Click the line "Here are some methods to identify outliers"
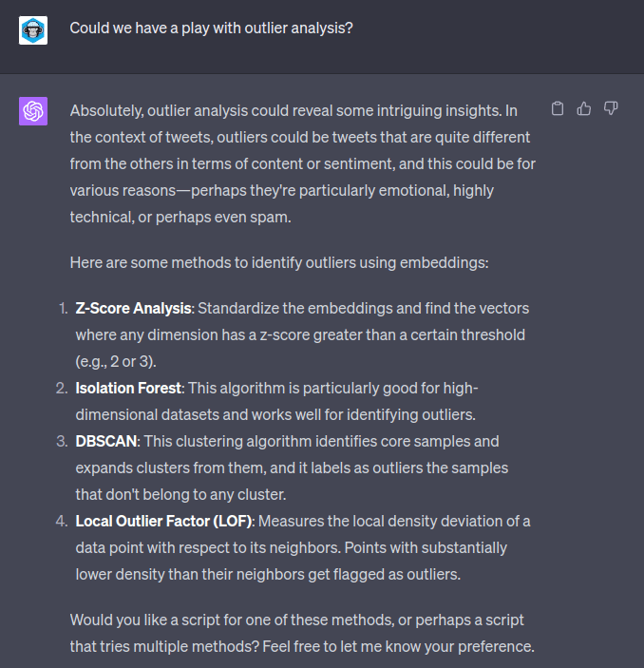644x668 pixels. click(278, 261)
